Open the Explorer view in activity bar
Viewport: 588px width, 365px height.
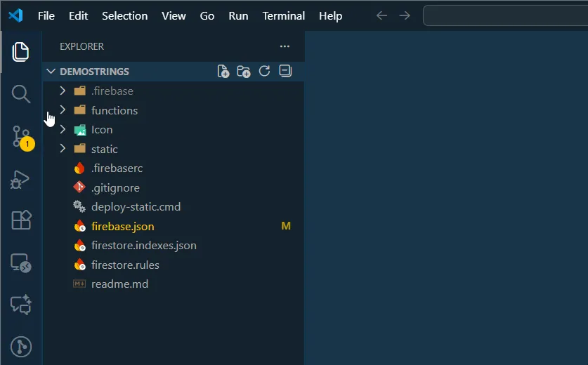(x=20, y=52)
